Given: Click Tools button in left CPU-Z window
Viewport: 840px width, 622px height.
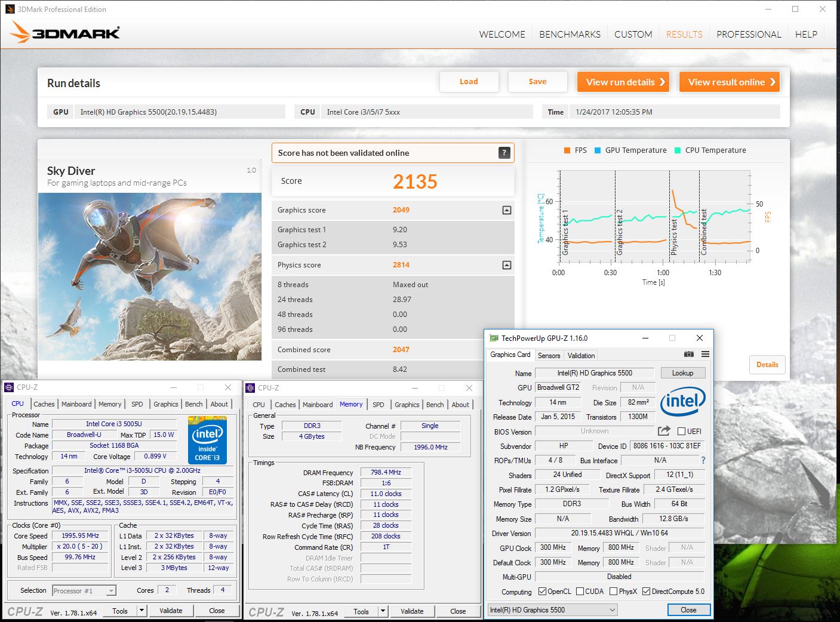Looking at the screenshot, I should tap(120, 611).
